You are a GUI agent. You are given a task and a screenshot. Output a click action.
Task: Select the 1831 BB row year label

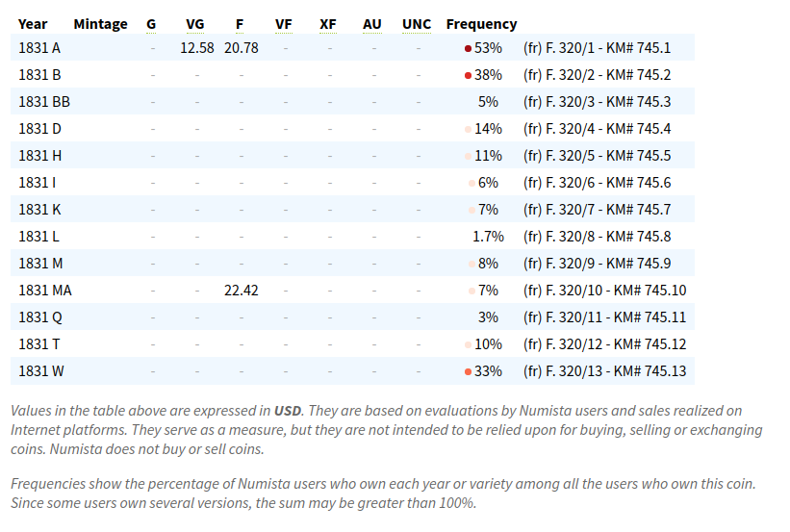tap(44, 102)
